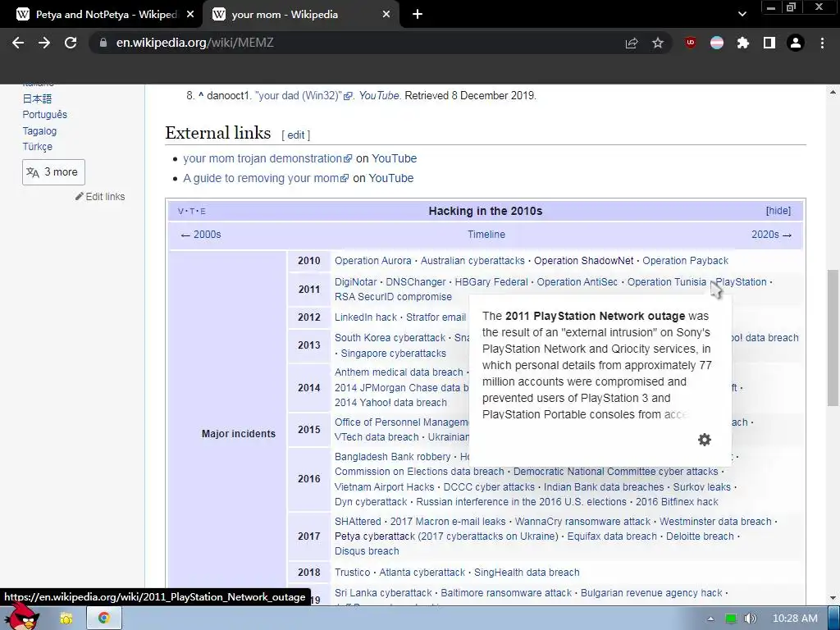Open the Bangladesh Bank robbery link
The image size is (840, 630).
[393, 457]
